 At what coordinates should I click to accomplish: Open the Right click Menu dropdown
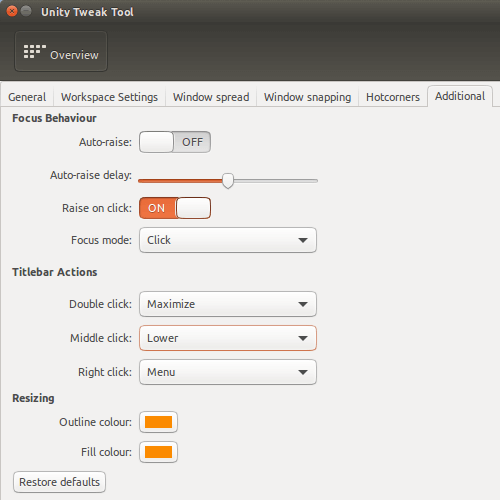pos(228,372)
